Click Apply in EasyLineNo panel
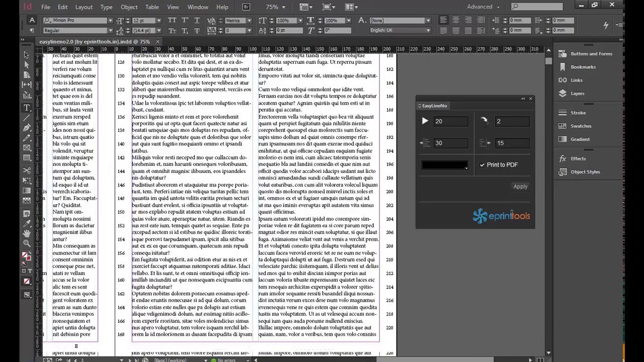The image size is (644, 362). [x=520, y=187]
